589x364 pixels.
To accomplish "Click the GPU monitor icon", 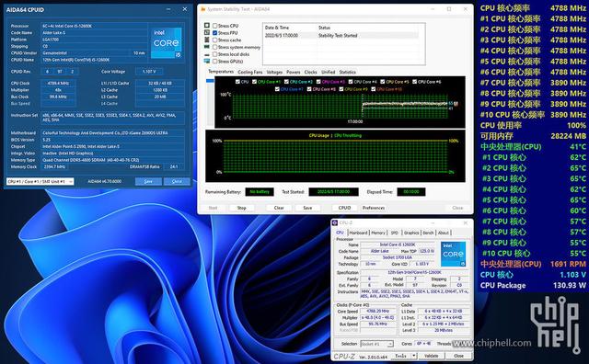I will (207, 61).
